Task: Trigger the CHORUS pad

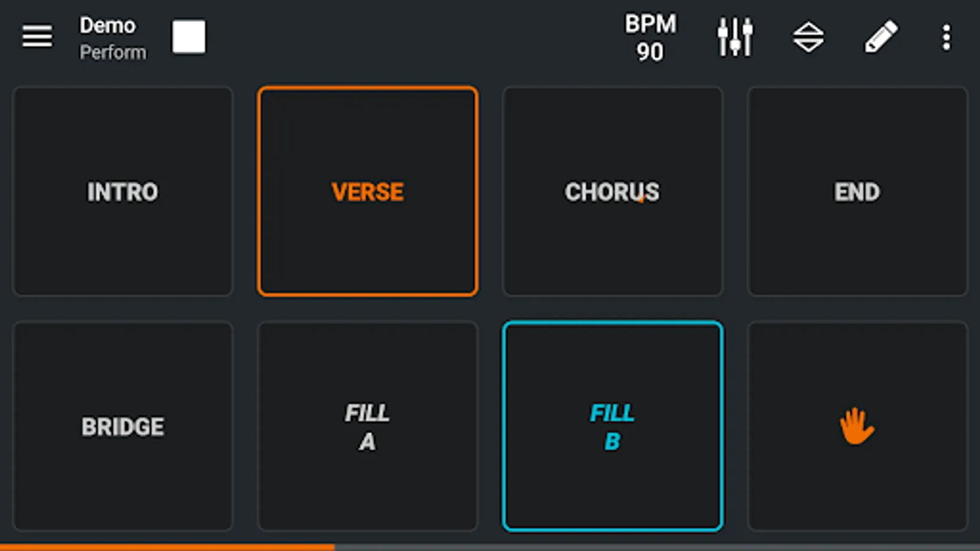Action: [x=612, y=192]
